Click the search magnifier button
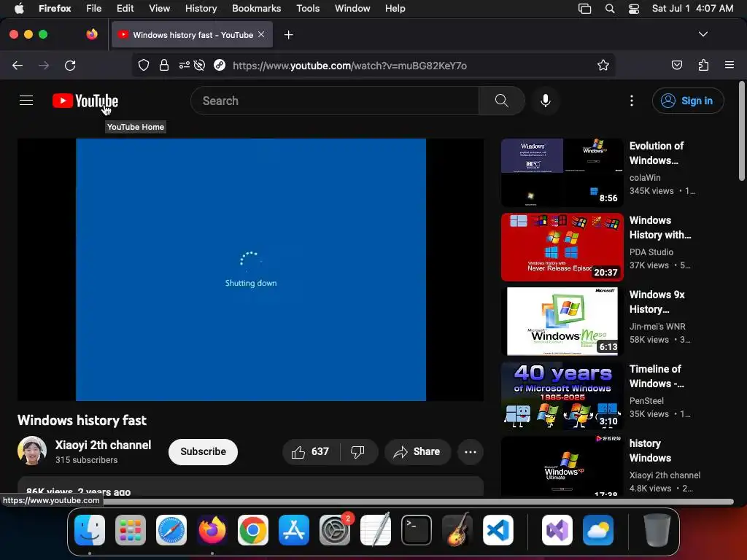 pos(502,101)
